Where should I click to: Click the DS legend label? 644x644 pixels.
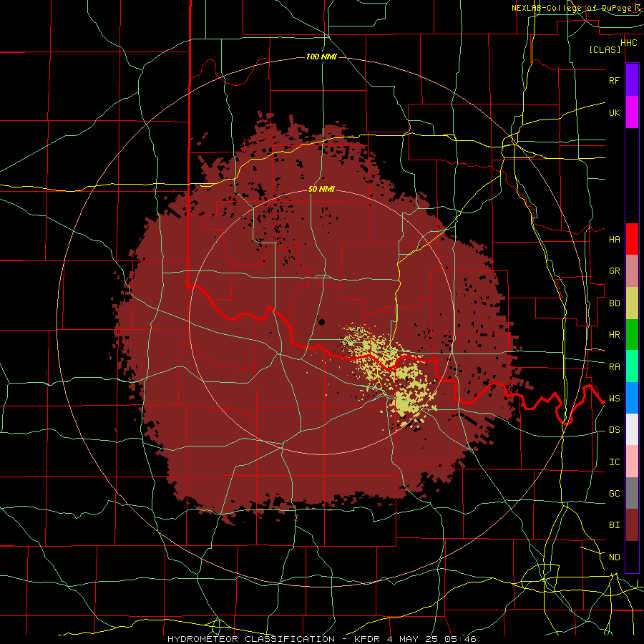click(x=614, y=429)
